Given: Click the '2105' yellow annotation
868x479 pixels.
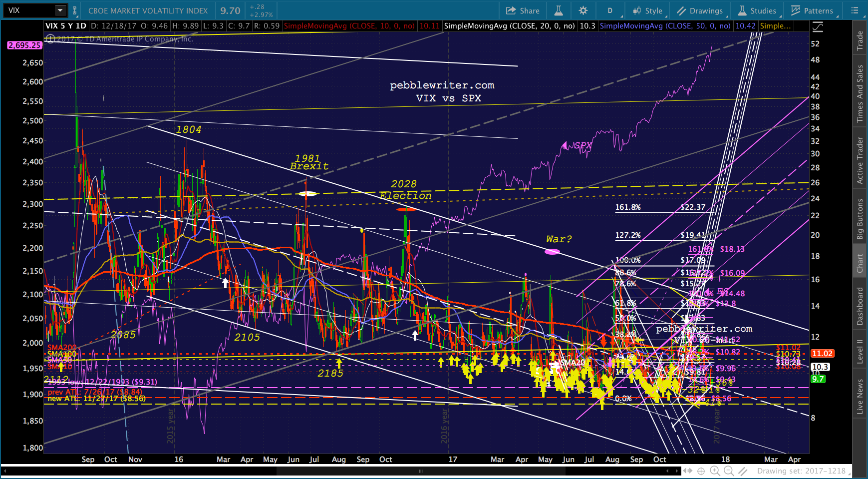Looking at the screenshot, I should click(x=247, y=338).
